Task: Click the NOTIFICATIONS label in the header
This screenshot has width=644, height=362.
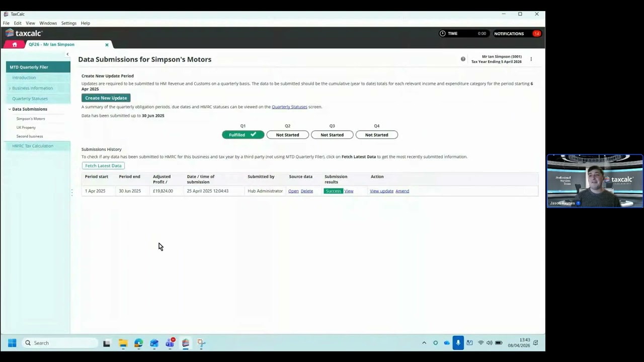Action: [509, 34]
